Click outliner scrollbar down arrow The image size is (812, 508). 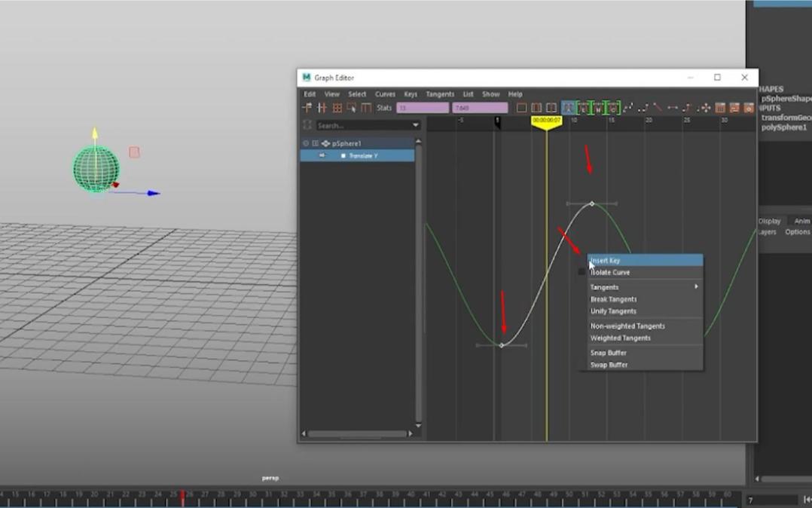click(419, 425)
